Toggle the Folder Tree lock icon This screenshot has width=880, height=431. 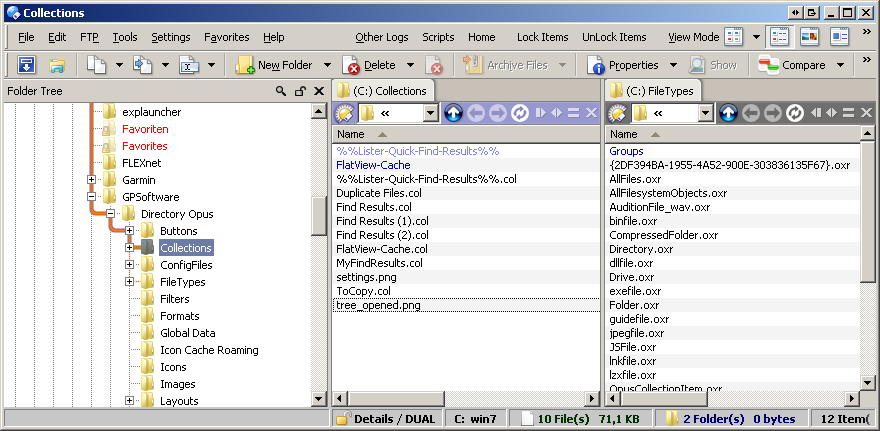pos(301,91)
